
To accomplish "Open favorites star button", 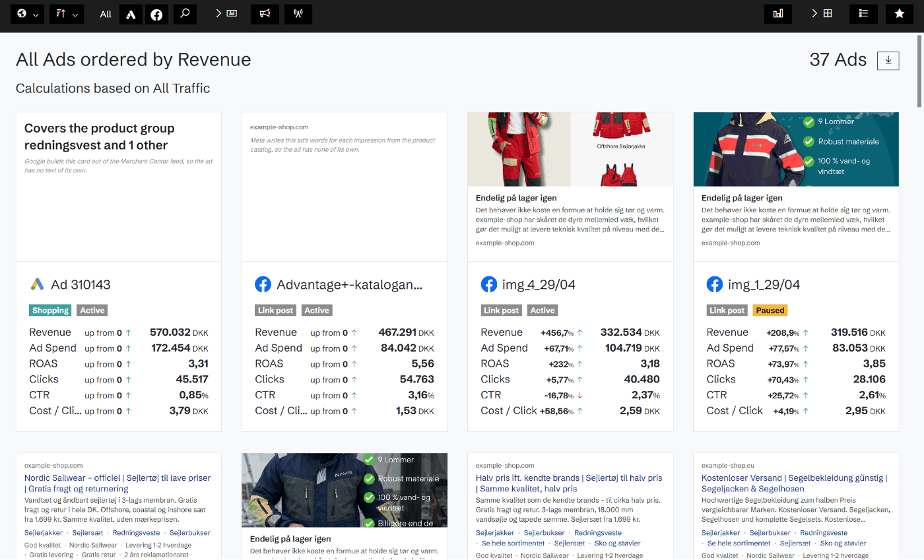I will tap(899, 14).
